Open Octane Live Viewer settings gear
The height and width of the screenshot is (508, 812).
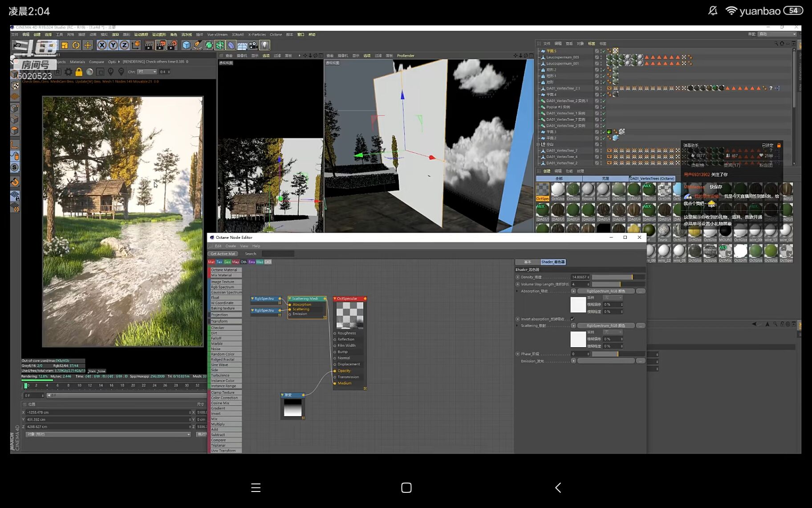tap(68, 72)
